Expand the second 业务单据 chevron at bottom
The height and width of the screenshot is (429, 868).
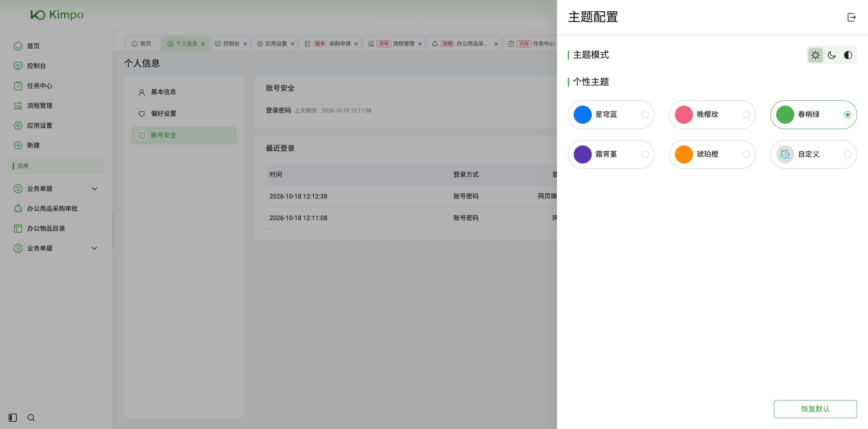tap(94, 248)
